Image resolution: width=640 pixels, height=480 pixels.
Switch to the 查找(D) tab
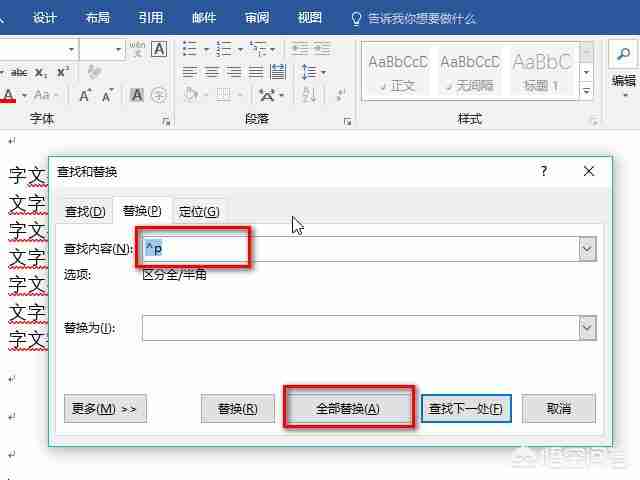coord(85,211)
